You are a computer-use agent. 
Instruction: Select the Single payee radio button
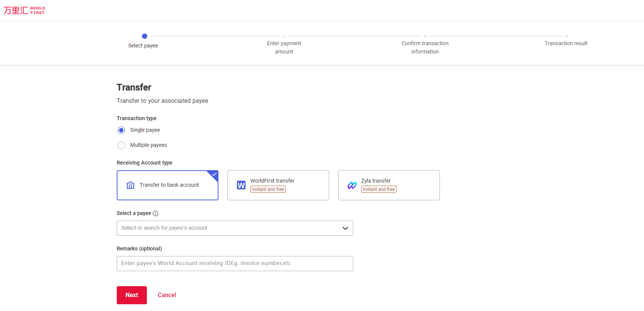(x=121, y=130)
